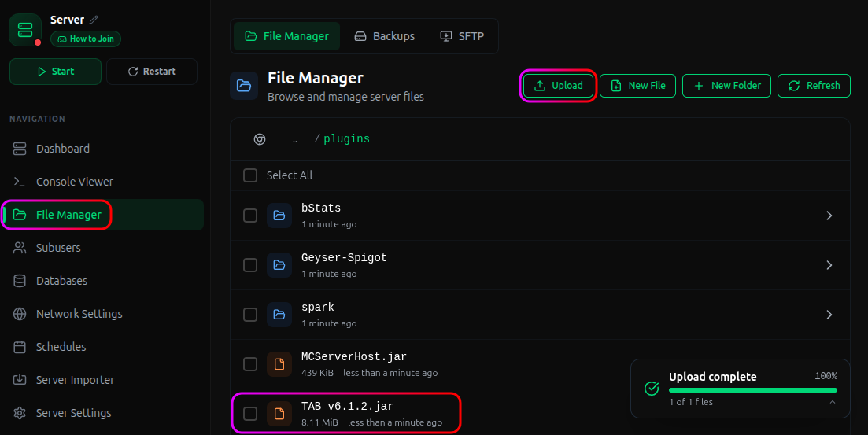The height and width of the screenshot is (435, 868).
Task: Switch to the Backups tab
Action: tap(385, 36)
